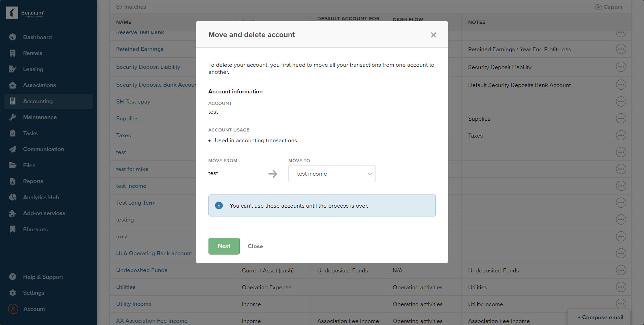The image size is (644, 325).
Task: Click the green Next button
Action: tap(224, 246)
